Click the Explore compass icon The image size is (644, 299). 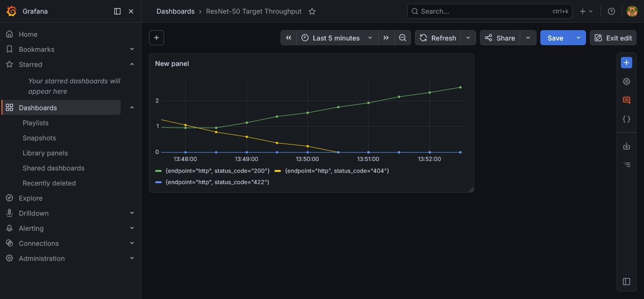click(x=9, y=198)
